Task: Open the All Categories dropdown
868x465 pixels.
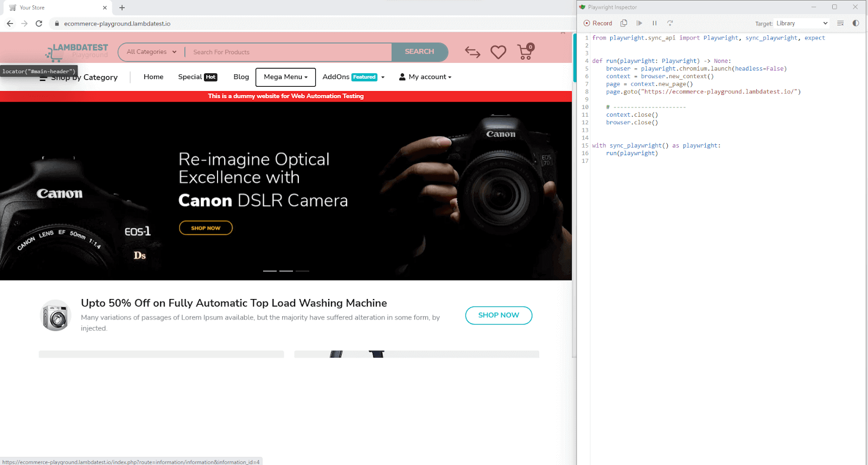Action: 151,52
